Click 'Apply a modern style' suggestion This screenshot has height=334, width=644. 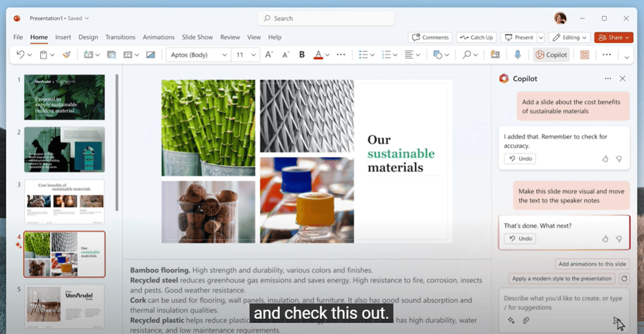click(x=562, y=279)
